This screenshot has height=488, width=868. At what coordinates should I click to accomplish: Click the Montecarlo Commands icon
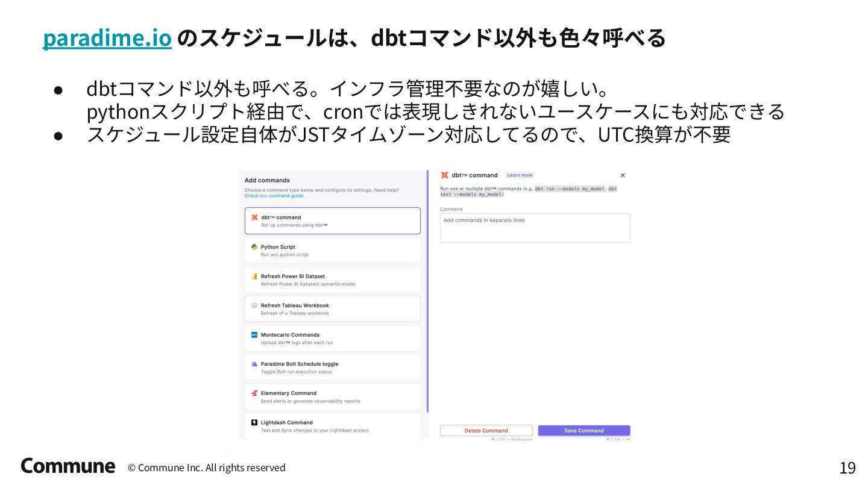click(254, 335)
